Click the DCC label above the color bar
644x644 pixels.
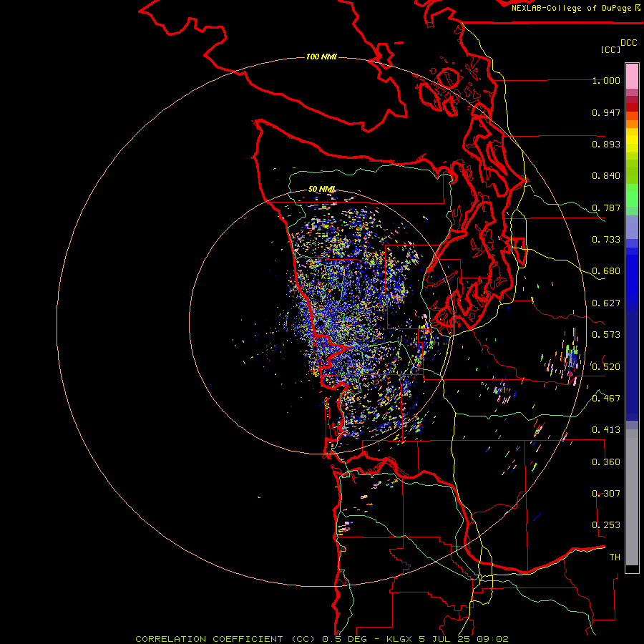[x=629, y=43]
